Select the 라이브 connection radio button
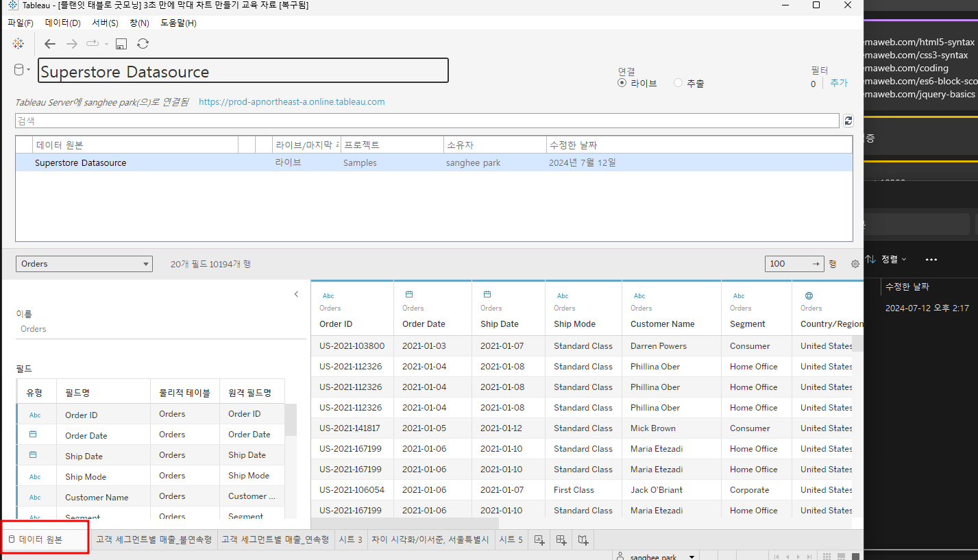The height and width of the screenshot is (560, 978). tap(622, 83)
